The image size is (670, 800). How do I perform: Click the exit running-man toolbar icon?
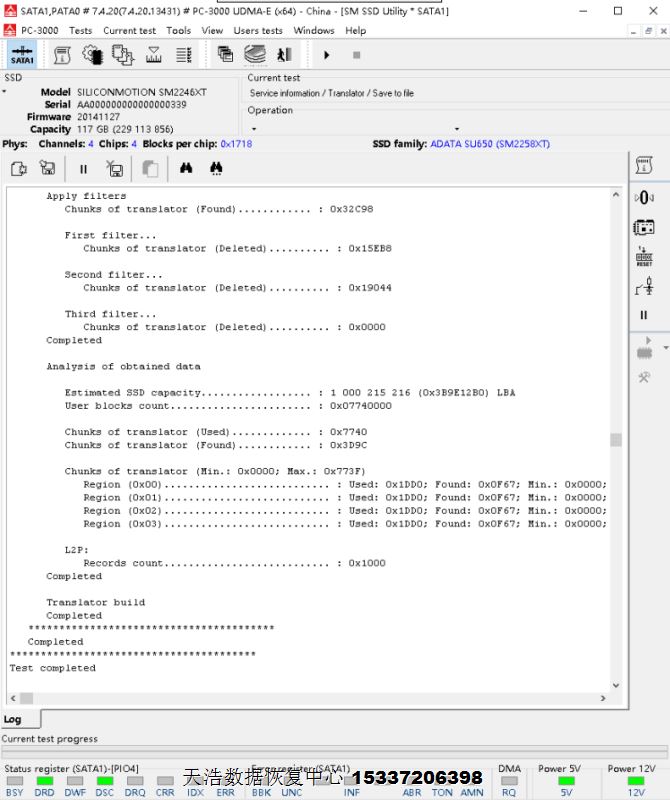[x=284, y=55]
